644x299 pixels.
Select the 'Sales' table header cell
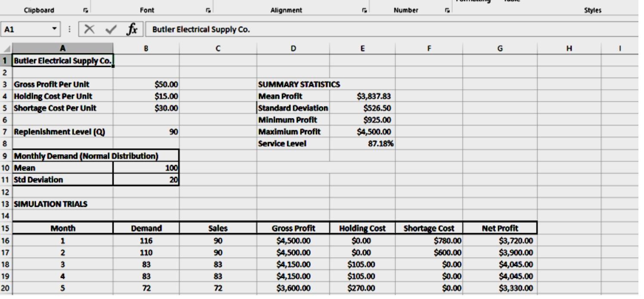(218, 228)
